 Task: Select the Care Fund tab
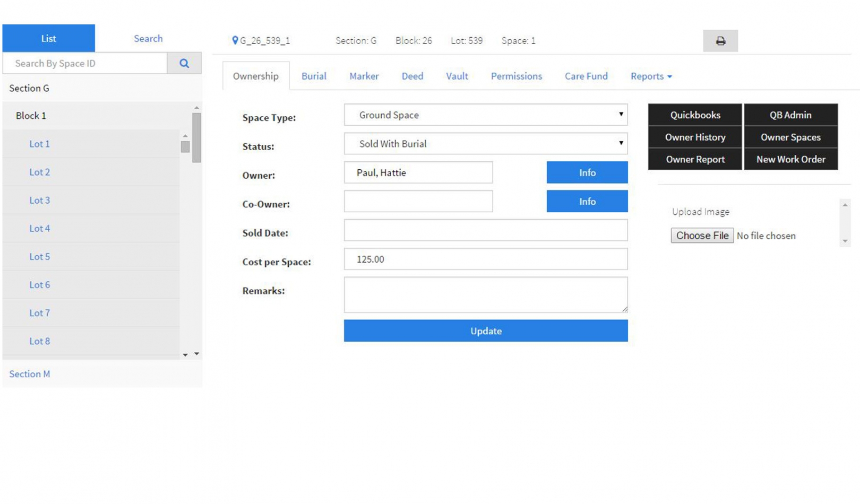pos(586,76)
